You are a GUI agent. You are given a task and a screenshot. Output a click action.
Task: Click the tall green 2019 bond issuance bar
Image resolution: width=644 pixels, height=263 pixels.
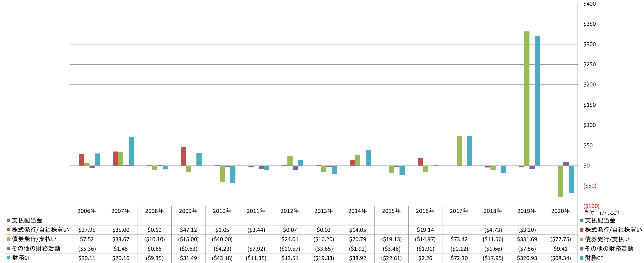click(x=527, y=98)
